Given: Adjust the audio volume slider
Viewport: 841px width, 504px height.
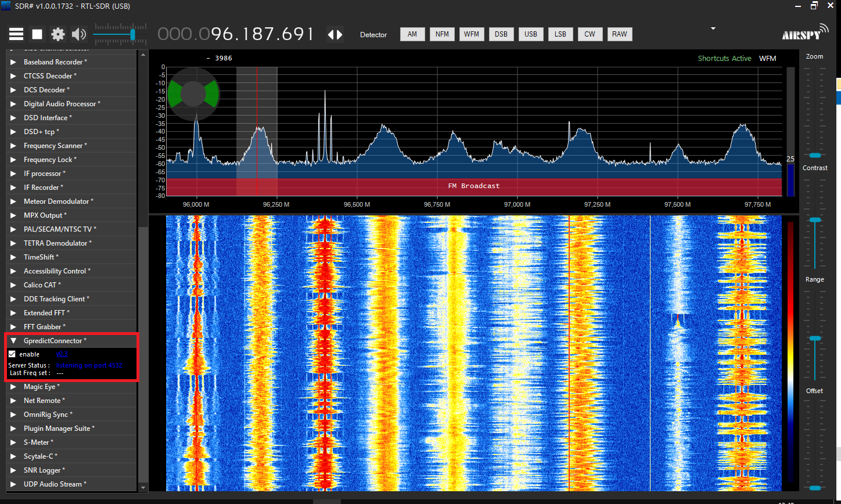Looking at the screenshot, I should pyautogui.click(x=133, y=35).
